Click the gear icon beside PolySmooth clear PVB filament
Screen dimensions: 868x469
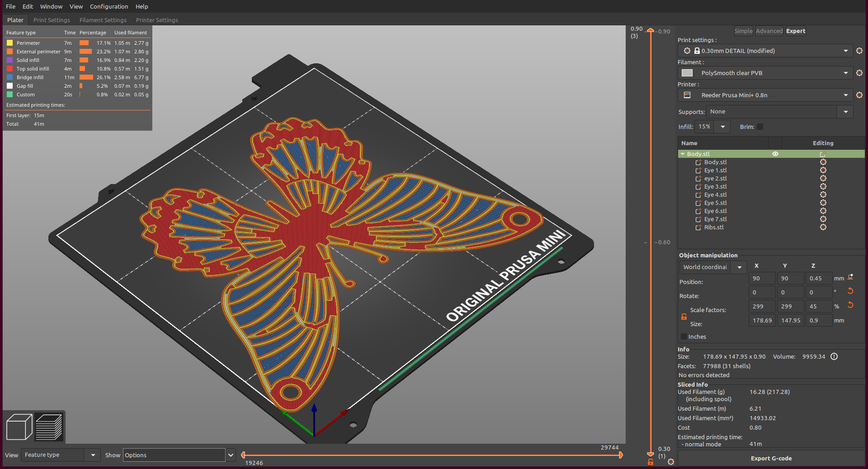point(859,73)
